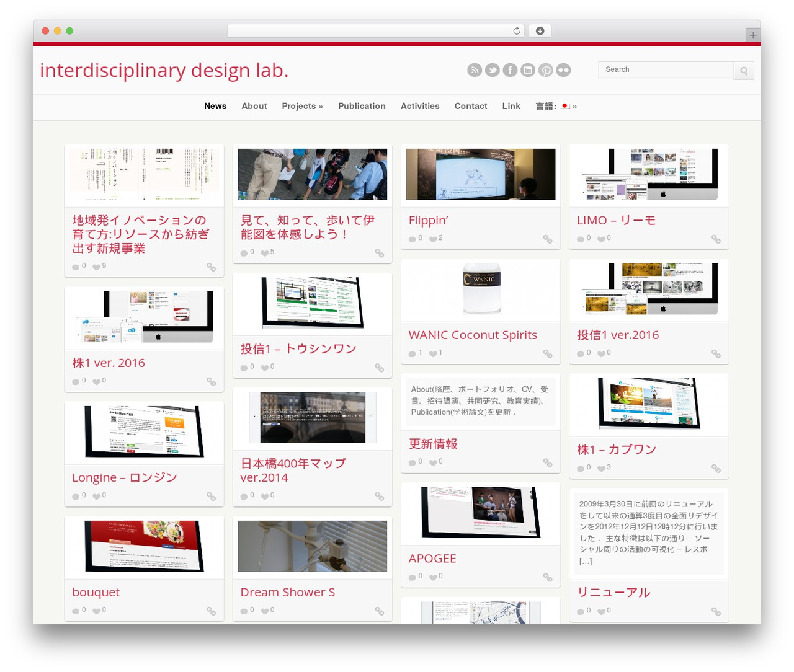Open the 投信1 ver.2016 post title
The width and height of the screenshot is (794, 672).
pyautogui.click(x=618, y=335)
